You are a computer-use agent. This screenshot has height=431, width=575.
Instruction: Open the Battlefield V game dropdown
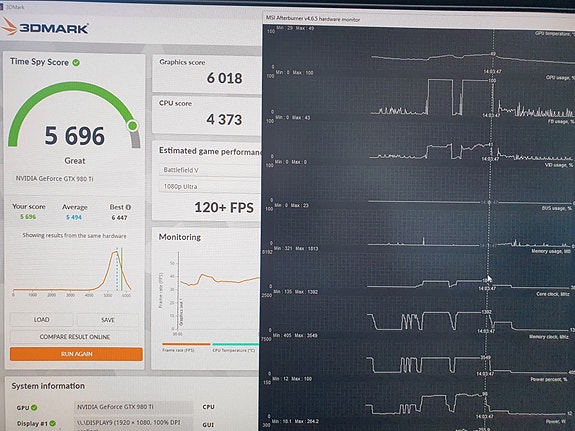(x=210, y=170)
